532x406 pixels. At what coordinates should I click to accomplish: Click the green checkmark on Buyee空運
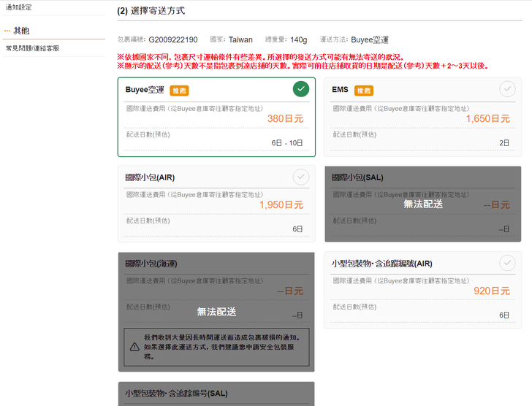(x=300, y=89)
